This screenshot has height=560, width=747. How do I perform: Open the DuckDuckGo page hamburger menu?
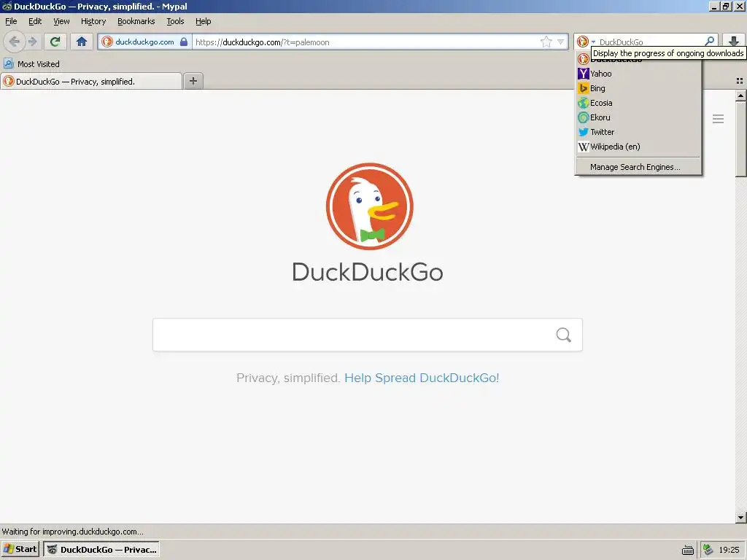[718, 119]
